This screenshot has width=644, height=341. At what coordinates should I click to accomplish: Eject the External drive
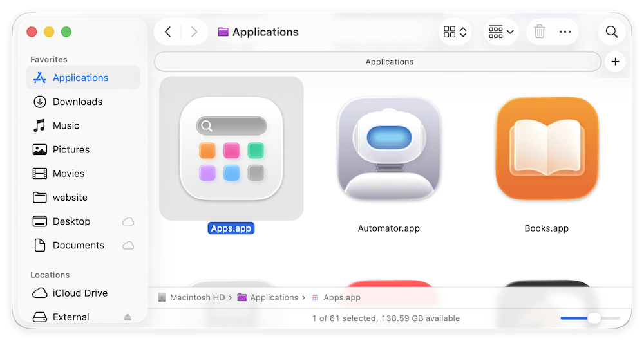click(x=128, y=317)
